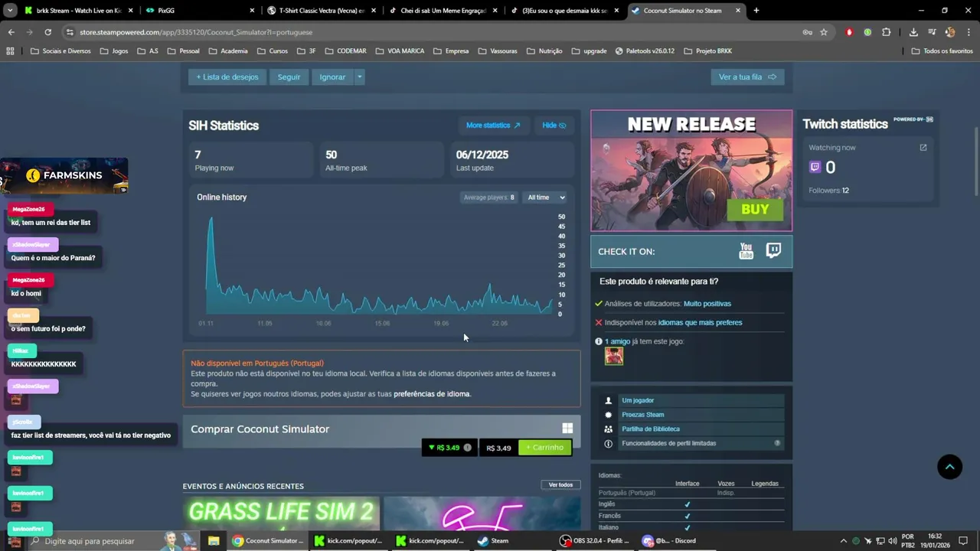Switch to Chei di sal TikTok tab
Image resolution: width=980 pixels, height=551 pixels.
(443, 11)
